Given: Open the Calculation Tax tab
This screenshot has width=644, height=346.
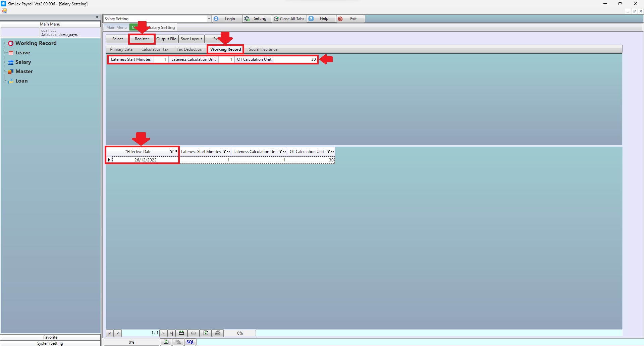Looking at the screenshot, I should 155,49.
